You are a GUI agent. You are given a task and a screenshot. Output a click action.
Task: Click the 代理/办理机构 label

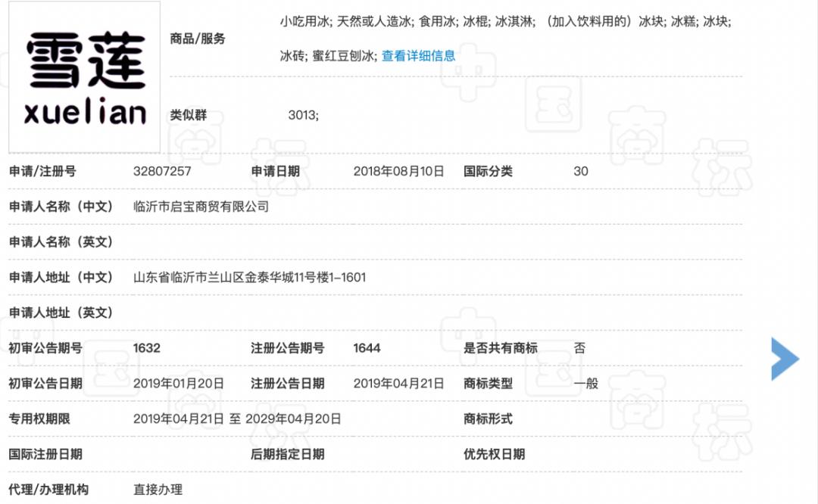coord(48,490)
